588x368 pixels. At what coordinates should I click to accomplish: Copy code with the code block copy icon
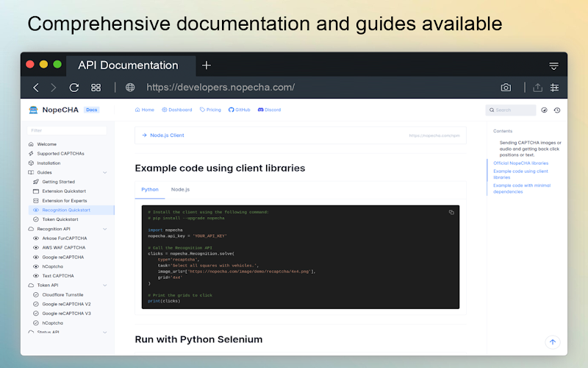pyautogui.click(x=451, y=212)
